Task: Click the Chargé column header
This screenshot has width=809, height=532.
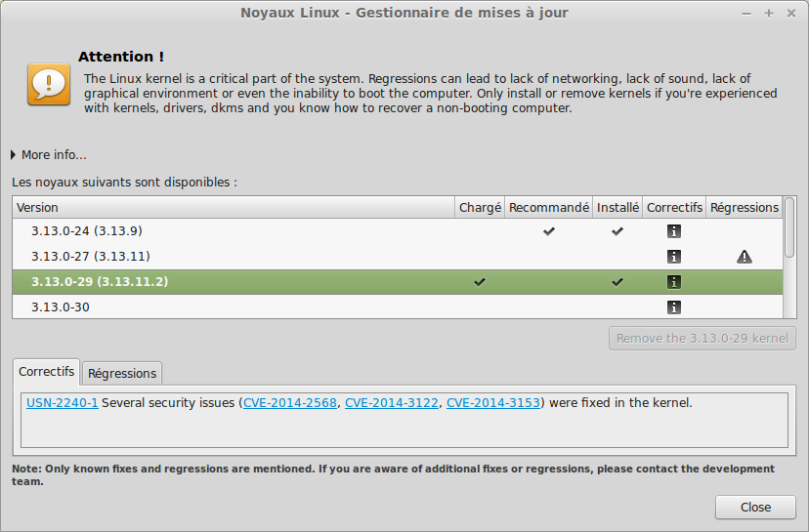Action: (x=480, y=207)
